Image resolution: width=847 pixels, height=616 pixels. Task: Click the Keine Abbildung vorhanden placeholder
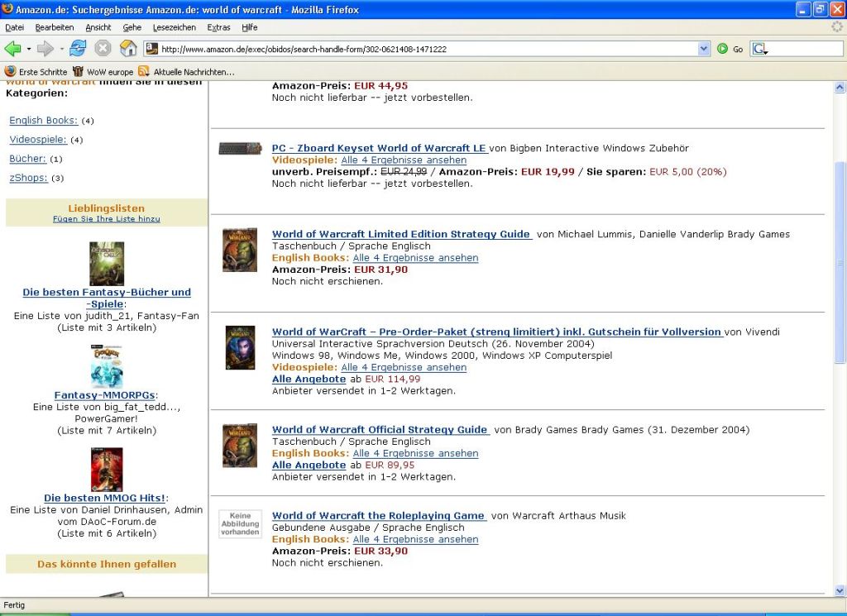click(x=241, y=523)
